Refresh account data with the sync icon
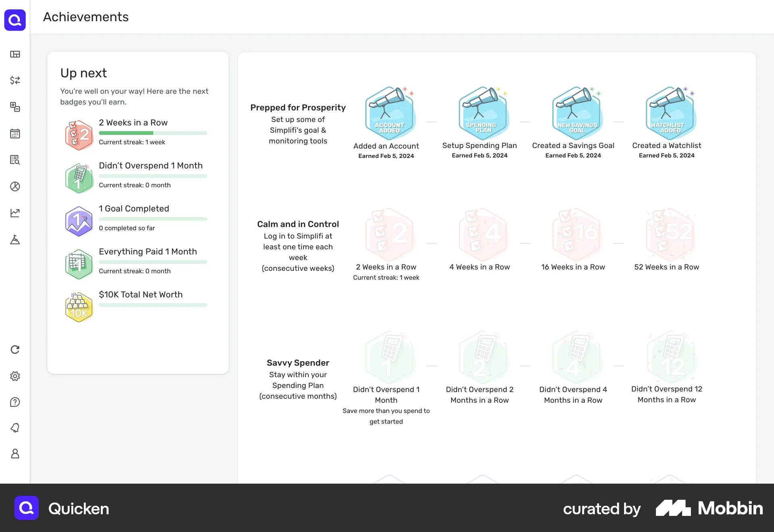The height and width of the screenshot is (532, 774). [15, 349]
